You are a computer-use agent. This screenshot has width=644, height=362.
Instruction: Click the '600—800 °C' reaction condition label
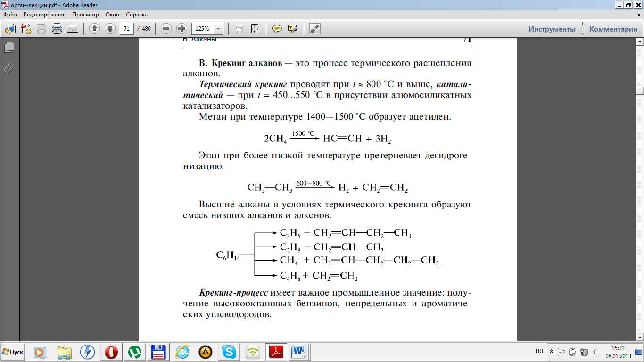[x=314, y=183]
